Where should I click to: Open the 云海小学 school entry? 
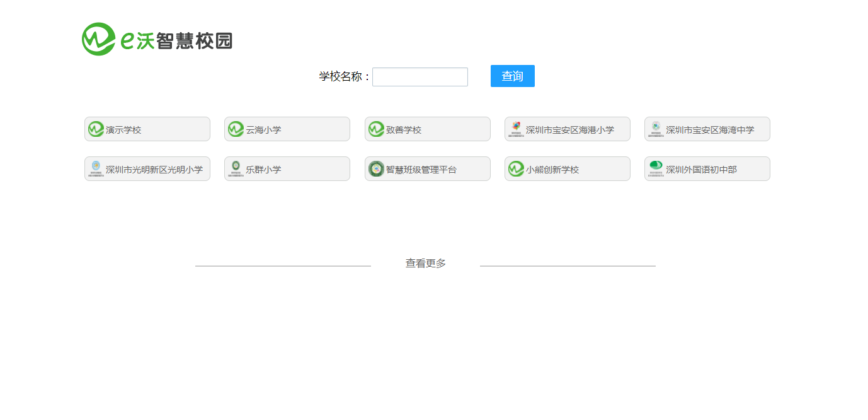(x=287, y=129)
